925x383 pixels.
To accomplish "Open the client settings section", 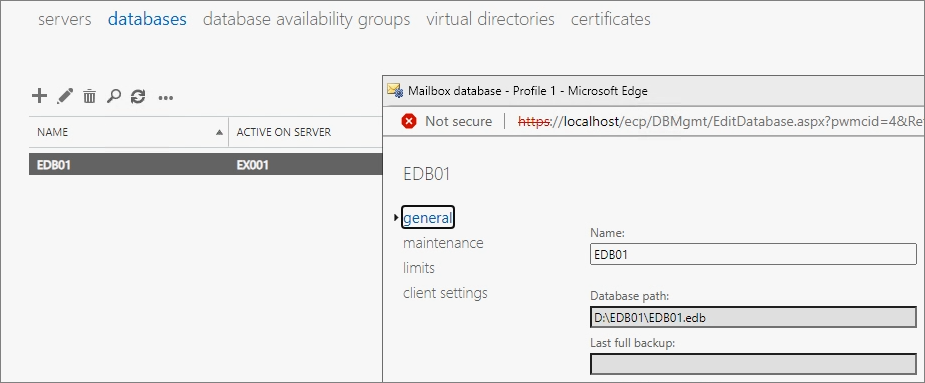I will coord(445,293).
